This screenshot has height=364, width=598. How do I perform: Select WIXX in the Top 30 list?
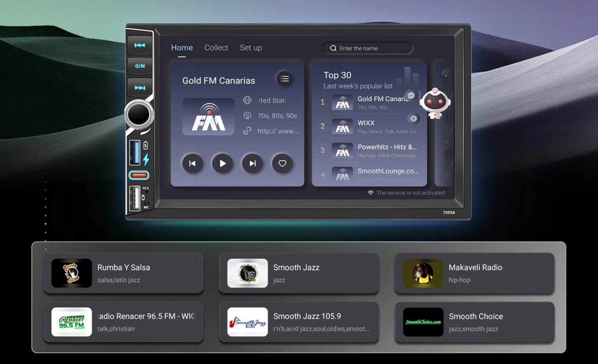coord(370,126)
